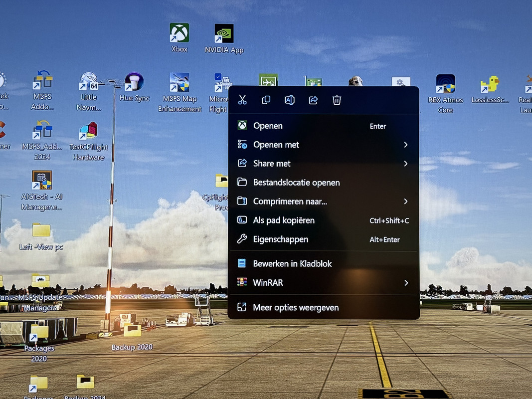Select the MSFS_Add... 2024 shortcut
The height and width of the screenshot is (399, 532).
(42, 140)
